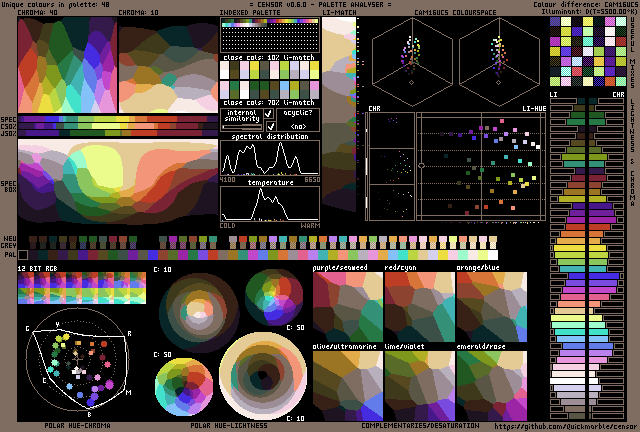Image resolution: width=640 pixels, height=432 pixels.
Task: Click the polar hue-chroma plot centre cross
Action: click(x=78, y=360)
